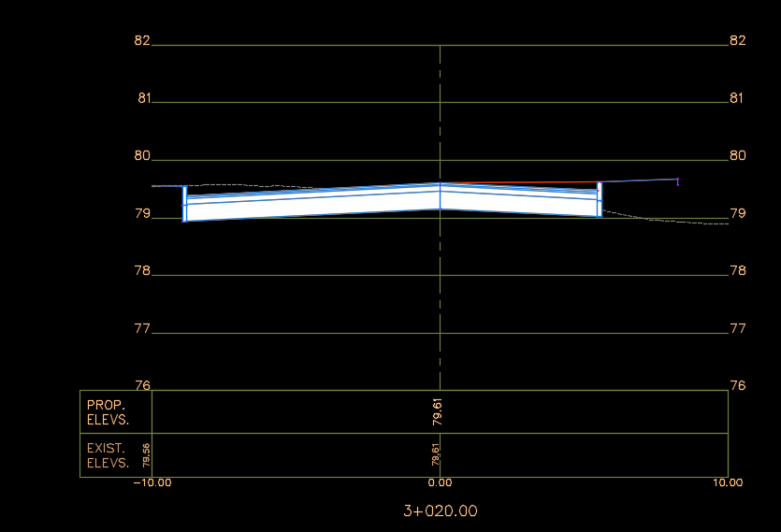Select right elevation label 76
This screenshot has width=781, height=532.
tap(738, 385)
